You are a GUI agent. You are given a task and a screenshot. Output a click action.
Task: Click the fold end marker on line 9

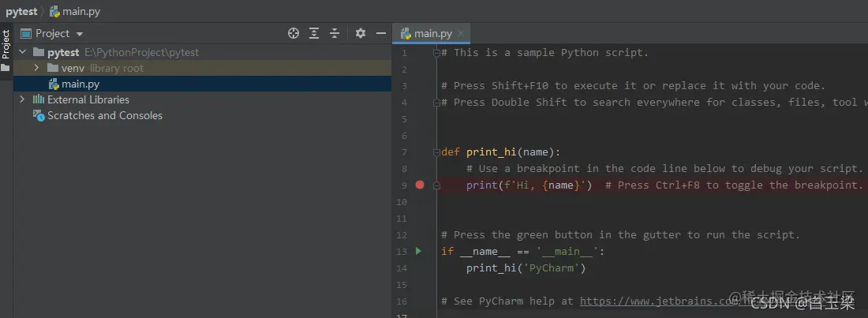436,186
